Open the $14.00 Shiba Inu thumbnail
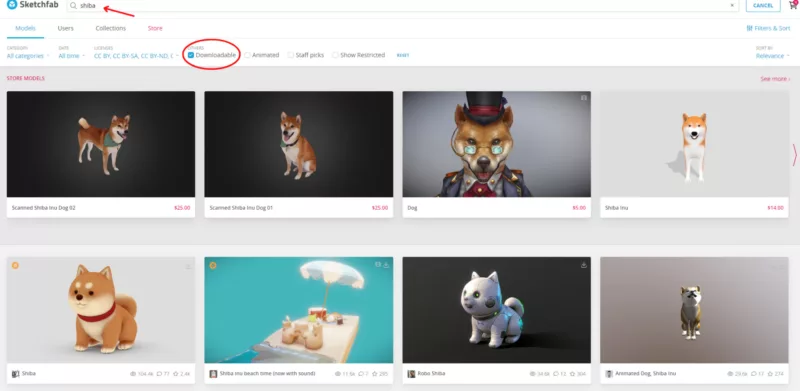 pyautogui.click(x=694, y=144)
